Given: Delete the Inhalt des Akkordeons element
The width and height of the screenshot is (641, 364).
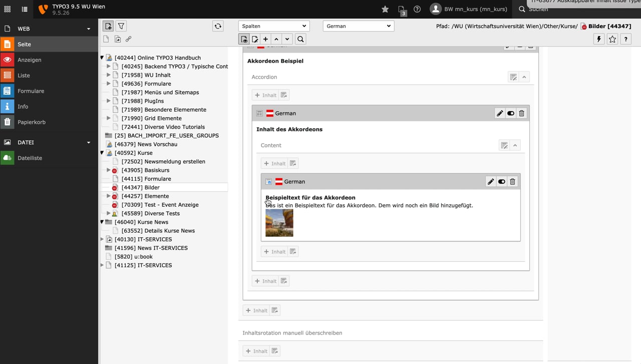Looking at the screenshot, I should pyautogui.click(x=522, y=113).
